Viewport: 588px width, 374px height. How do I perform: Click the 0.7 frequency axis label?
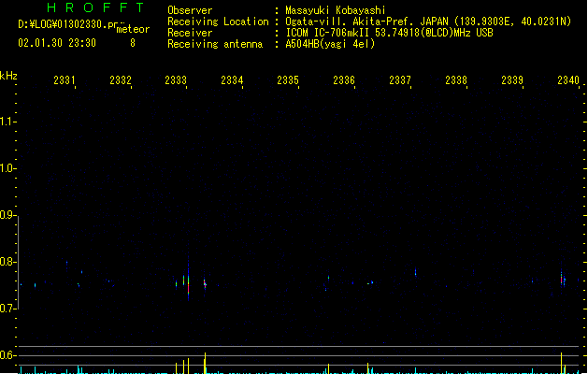(x=7, y=309)
